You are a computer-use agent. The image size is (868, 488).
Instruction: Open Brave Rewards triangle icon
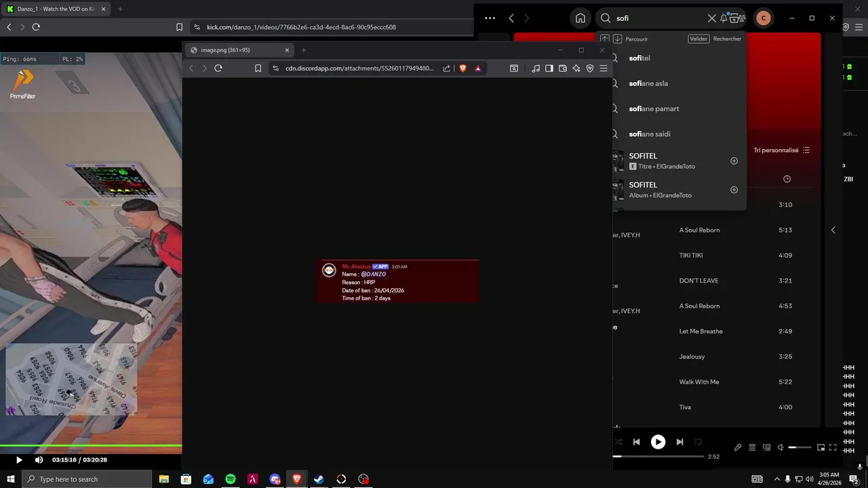point(477,68)
